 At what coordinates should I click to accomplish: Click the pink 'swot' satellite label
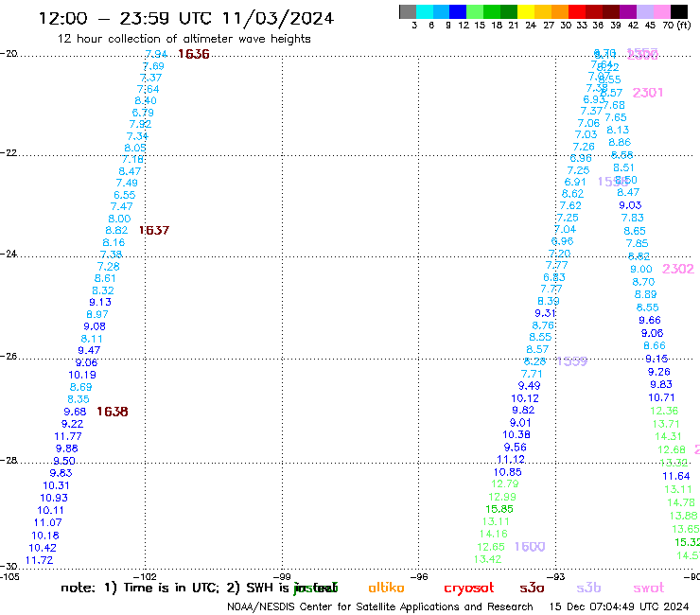point(649,589)
